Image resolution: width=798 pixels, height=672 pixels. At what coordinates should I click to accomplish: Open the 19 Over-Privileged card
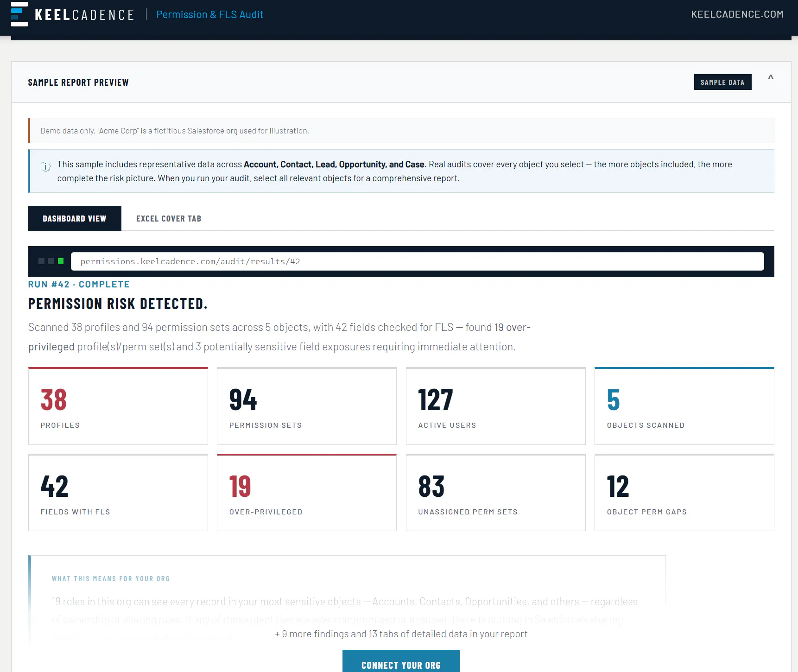click(307, 493)
